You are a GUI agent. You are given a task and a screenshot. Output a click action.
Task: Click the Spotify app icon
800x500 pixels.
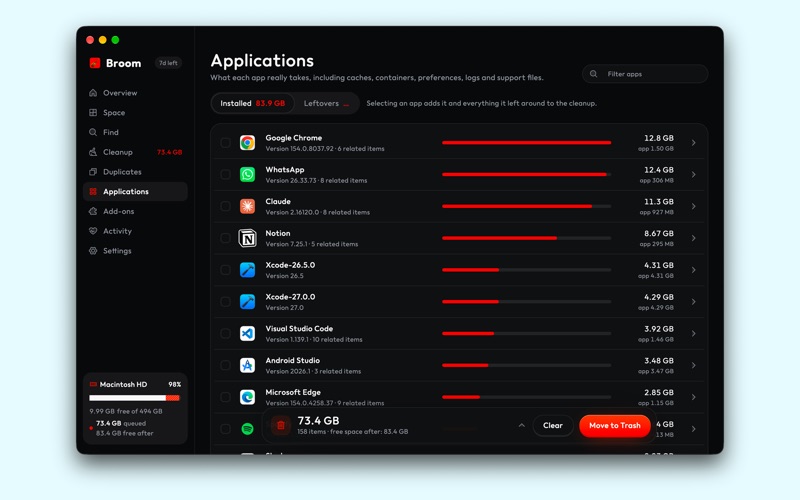click(247, 429)
